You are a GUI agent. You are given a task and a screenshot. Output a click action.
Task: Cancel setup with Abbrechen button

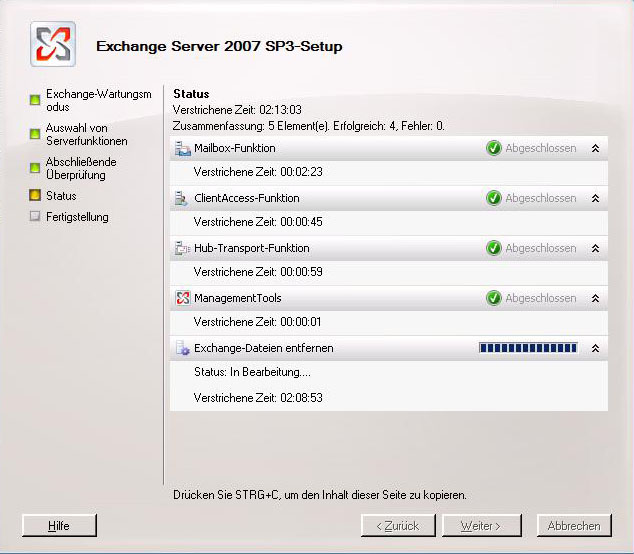pos(574,525)
